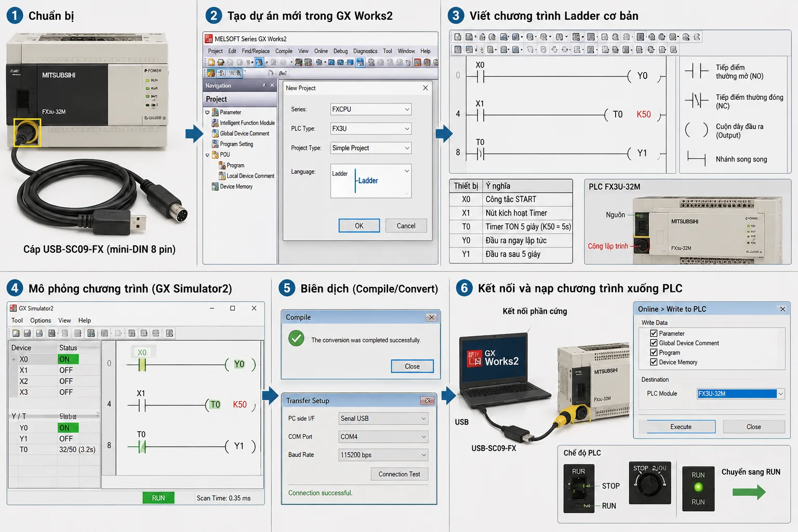798x532 pixels.
Task: Click the Connection Test button
Action: (x=400, y=474)
